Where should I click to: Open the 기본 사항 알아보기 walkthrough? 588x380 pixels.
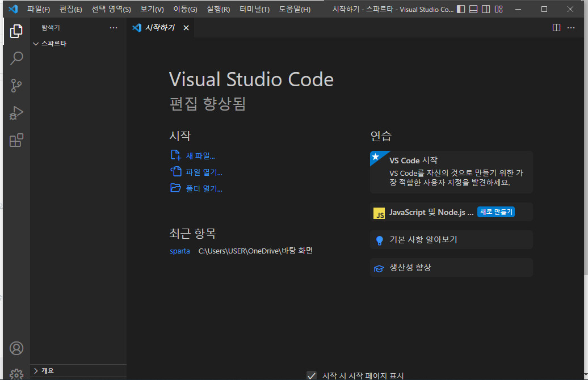click(451, 240)
